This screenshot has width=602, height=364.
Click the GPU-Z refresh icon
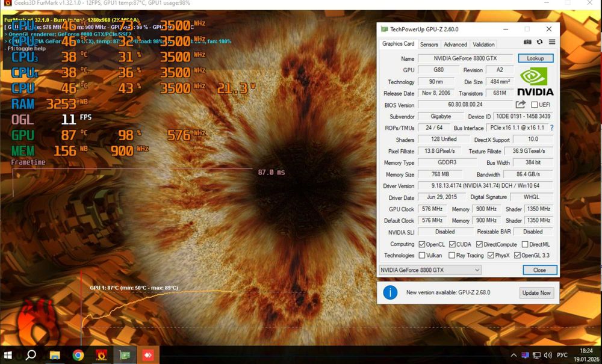point(539,42)
